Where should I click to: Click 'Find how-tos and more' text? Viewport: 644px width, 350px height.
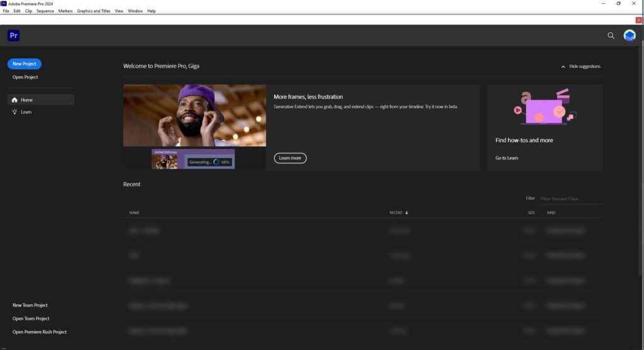(x=524, y=140)
